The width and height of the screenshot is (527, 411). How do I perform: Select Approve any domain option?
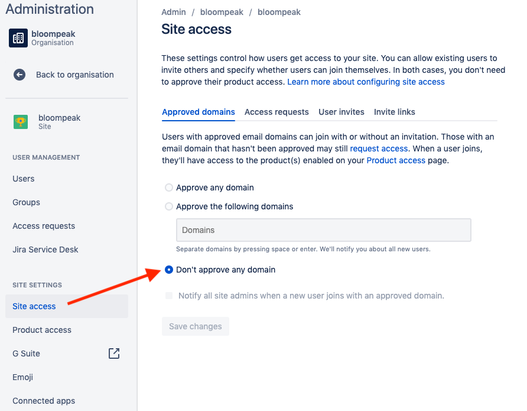pos(169,188)
